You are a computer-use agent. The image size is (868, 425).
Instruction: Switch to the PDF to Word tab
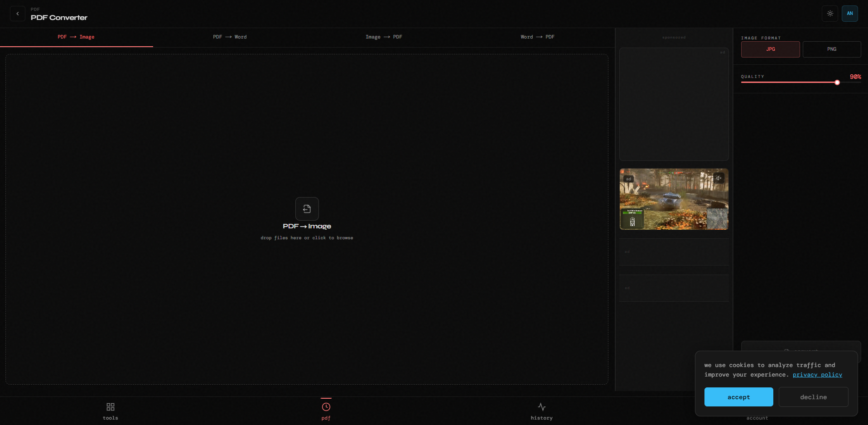tap(230, 37)
